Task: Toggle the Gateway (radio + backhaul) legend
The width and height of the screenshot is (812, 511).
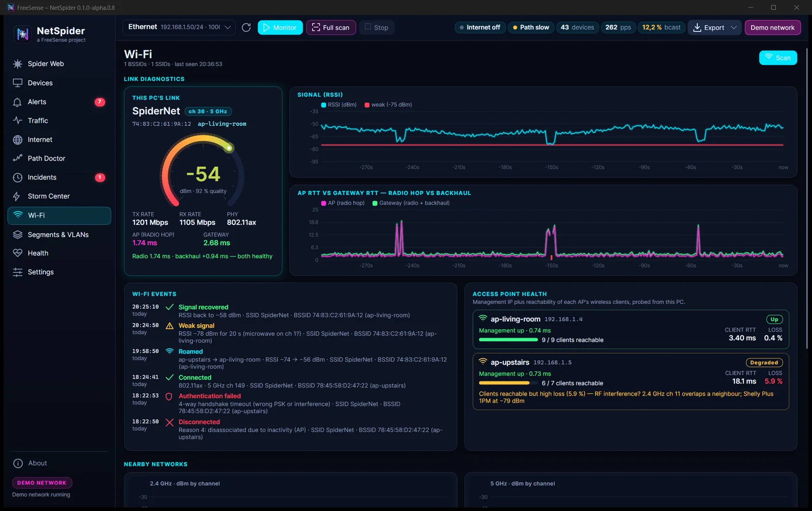Action: [411, 203]
